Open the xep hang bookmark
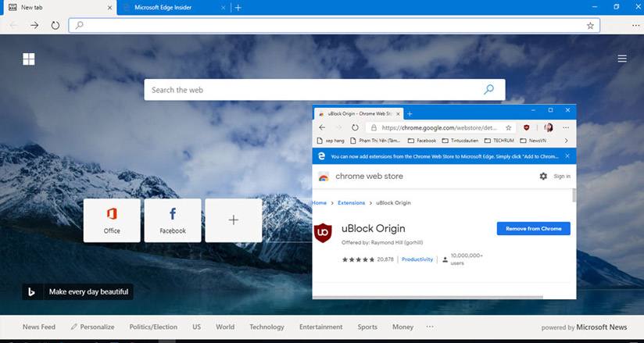The width and height of the screenshot is (644, 343). [331, 141]
